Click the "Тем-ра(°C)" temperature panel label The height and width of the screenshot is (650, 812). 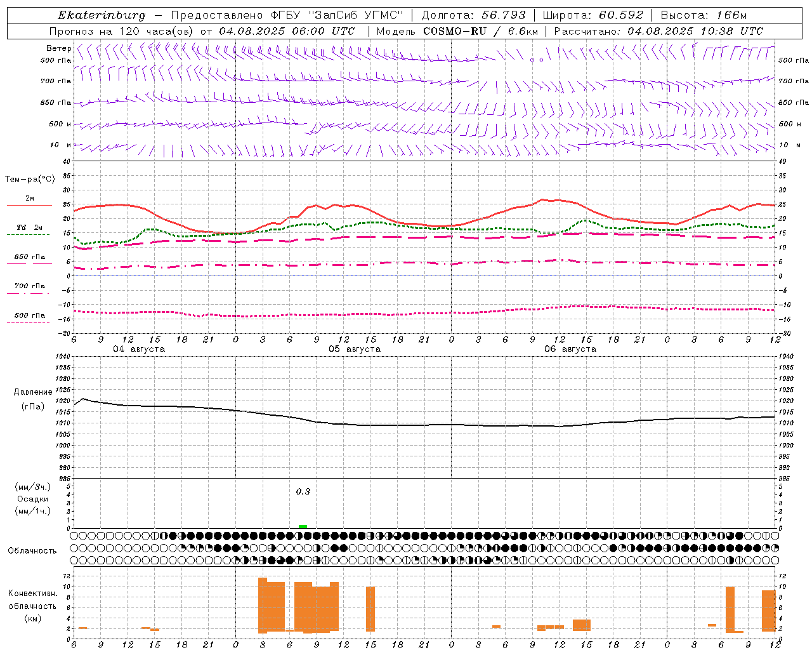tap(30, 180)
